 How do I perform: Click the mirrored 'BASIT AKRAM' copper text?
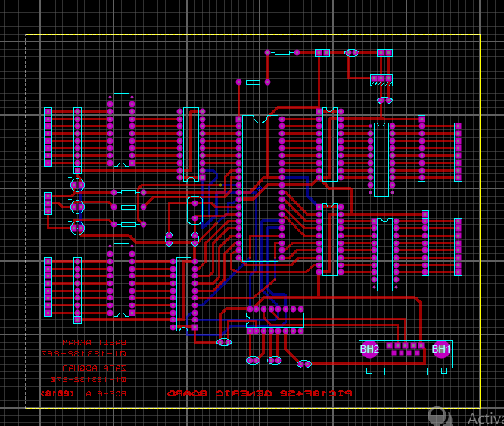pyautogui.click(x=94, y=343)
